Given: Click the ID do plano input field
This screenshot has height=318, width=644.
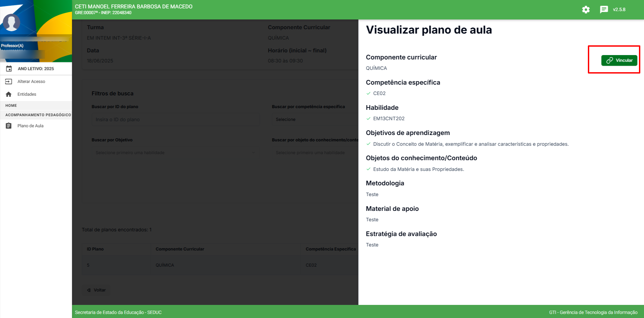Looking at the screenshot, I should click(x=175, y=120).
